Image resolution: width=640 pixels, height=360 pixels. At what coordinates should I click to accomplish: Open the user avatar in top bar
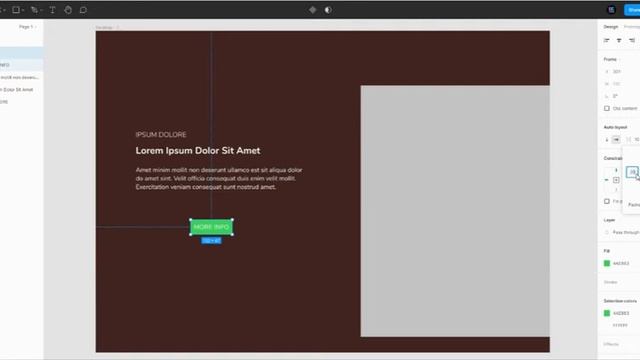[611, 10]
